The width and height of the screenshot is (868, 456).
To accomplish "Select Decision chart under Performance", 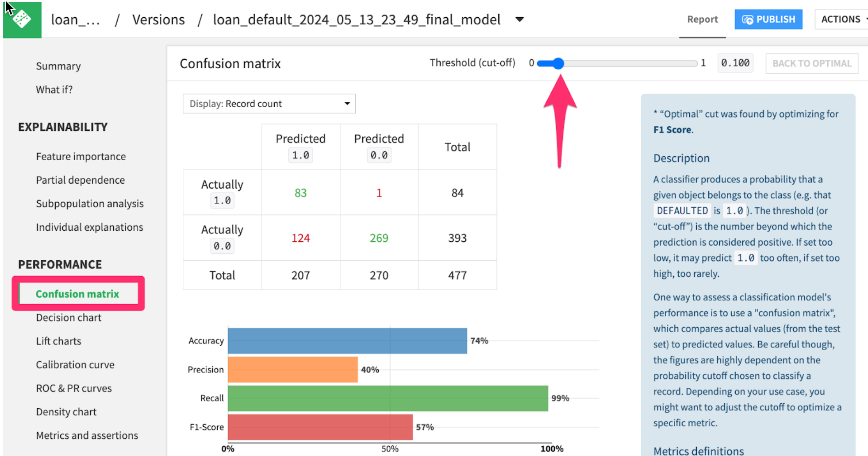I will [x=69, y=317].
